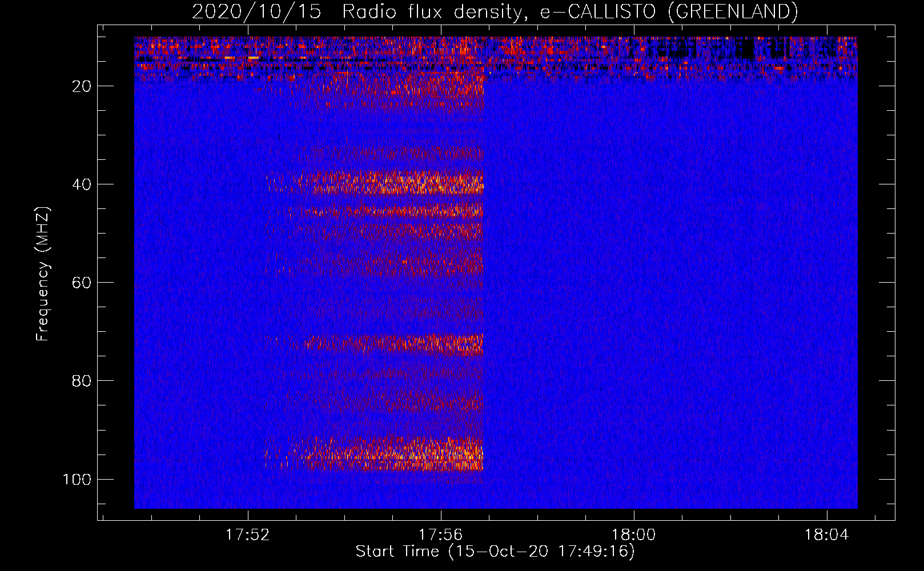Click the time tick label '17:52'
924x571 pixels.
pyautogui.click(x=247, y=535)
